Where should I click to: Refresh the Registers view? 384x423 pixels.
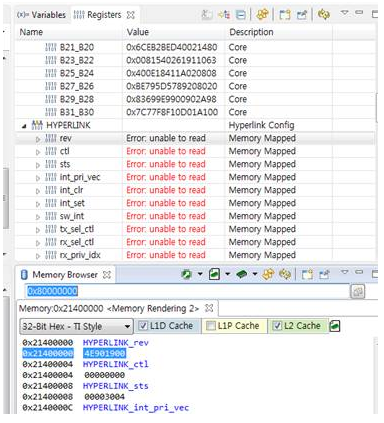(323, 14)
